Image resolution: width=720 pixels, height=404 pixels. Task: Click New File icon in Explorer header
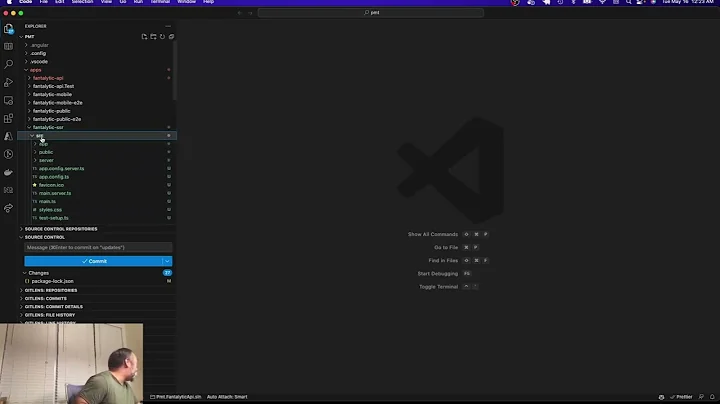(144, 37)
